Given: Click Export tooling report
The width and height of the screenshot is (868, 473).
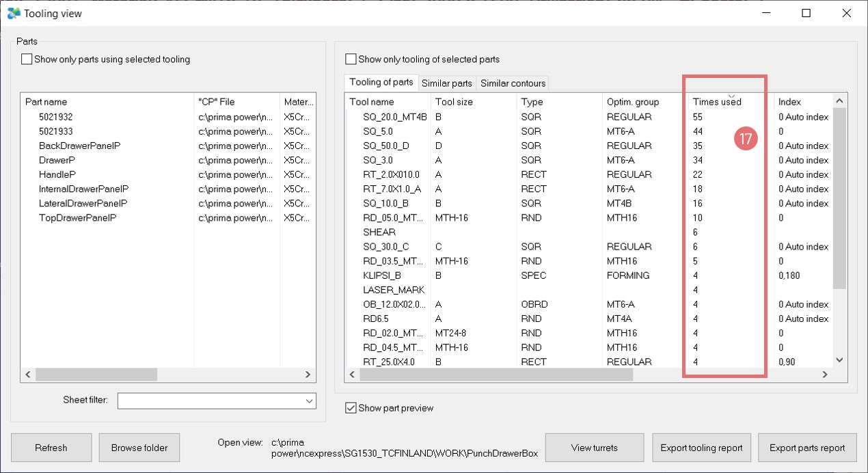Looking at the screenshot, I should pos(701,448).
